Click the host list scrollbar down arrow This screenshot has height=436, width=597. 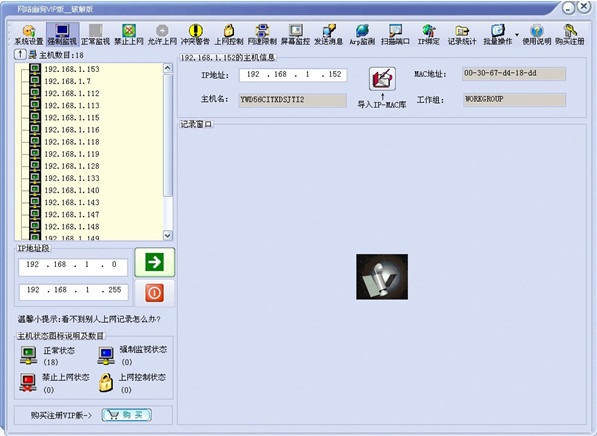pyautogui.click(x=168, y=235)
